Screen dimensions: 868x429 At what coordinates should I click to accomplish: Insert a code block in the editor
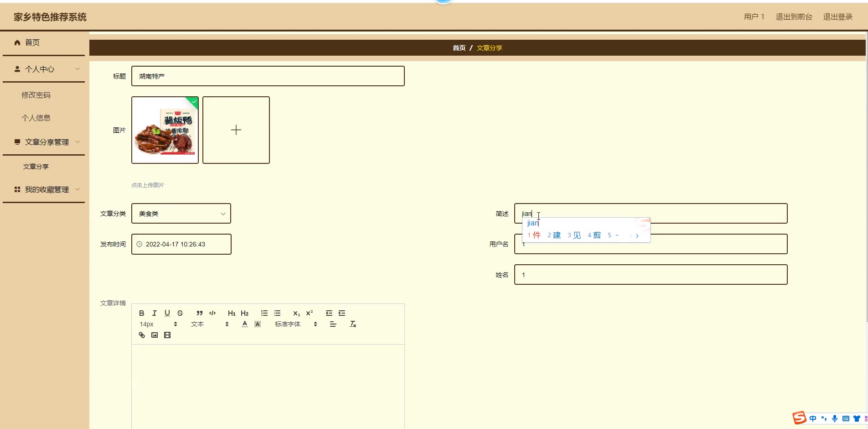[212, 313]
